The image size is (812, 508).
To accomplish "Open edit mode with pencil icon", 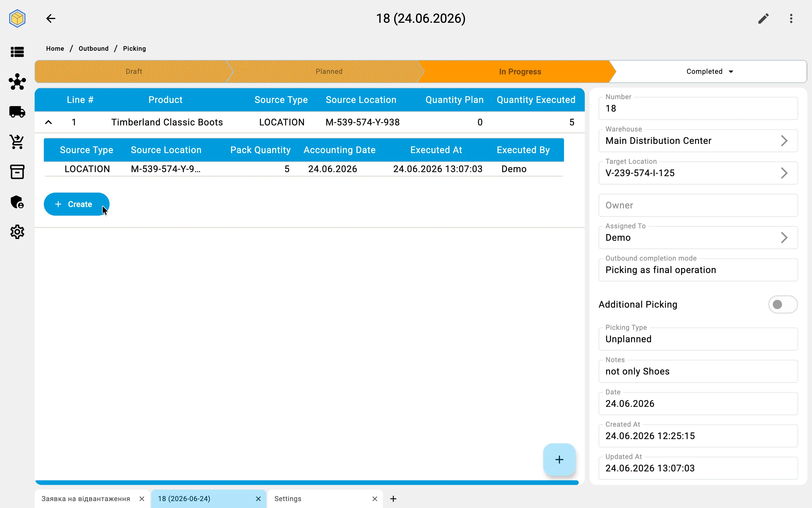I will coord(763,18).
